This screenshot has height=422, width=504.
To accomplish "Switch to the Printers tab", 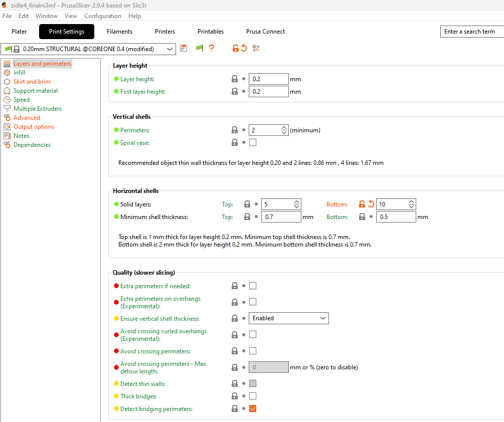I will pos(165,32).
